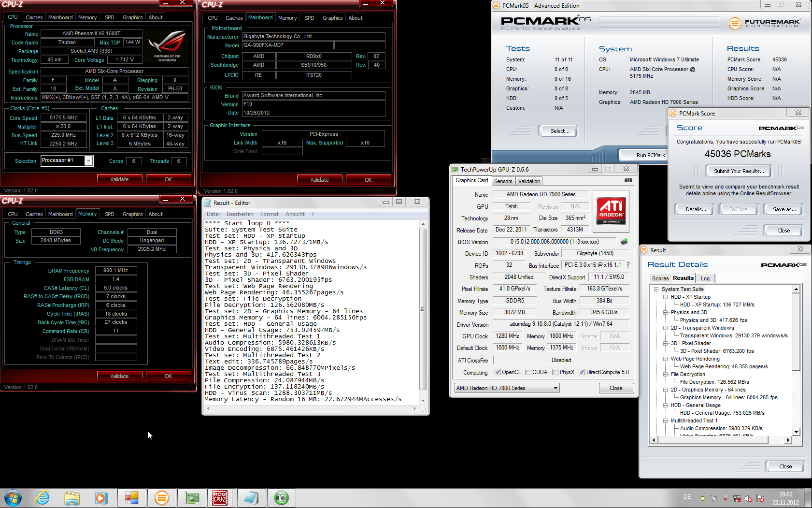Click the ATI Radeon logo in GPU-Z
Screen dimensions: 812x508
pyautogui.click(x=611, y=211)
